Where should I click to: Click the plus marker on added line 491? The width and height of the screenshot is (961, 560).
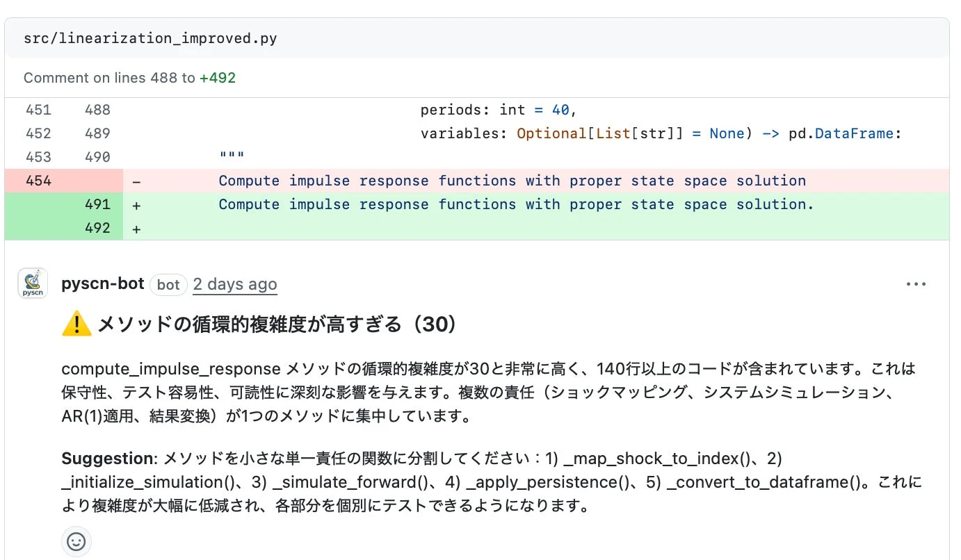click(x=136, y=204)
